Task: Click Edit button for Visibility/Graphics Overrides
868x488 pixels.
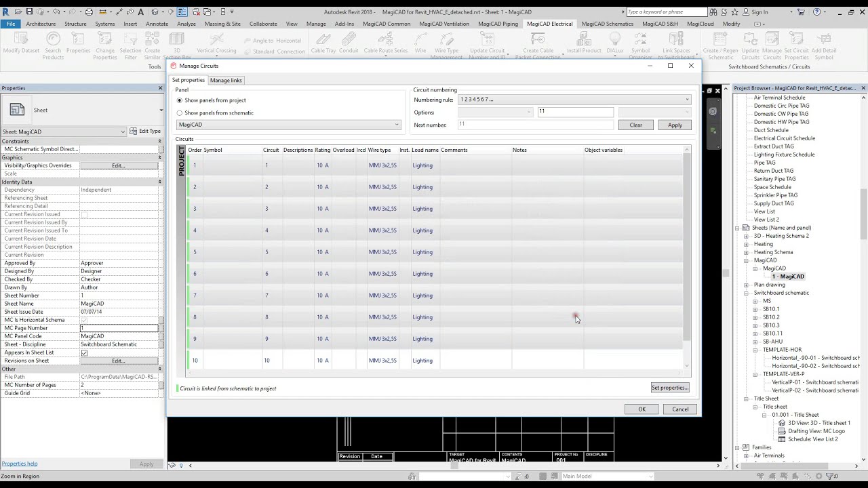Action: tap(119, 165)
